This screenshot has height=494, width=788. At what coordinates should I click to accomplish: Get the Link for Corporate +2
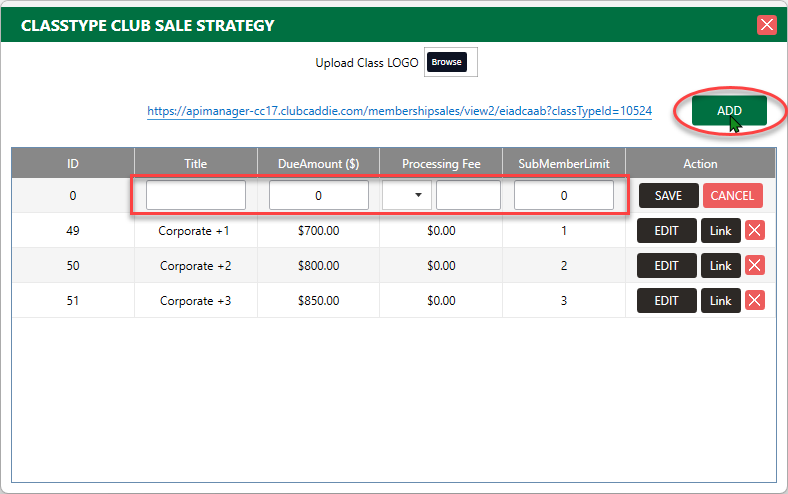[721, 265]
